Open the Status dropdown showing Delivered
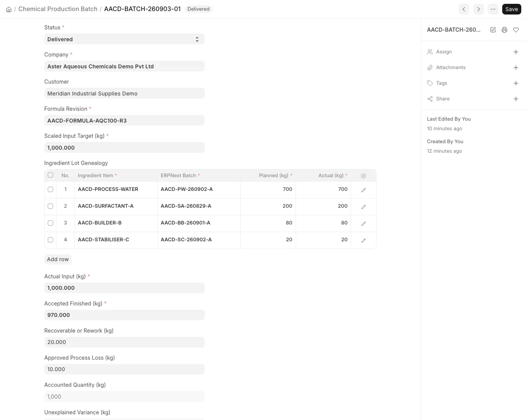 [124, 39]
